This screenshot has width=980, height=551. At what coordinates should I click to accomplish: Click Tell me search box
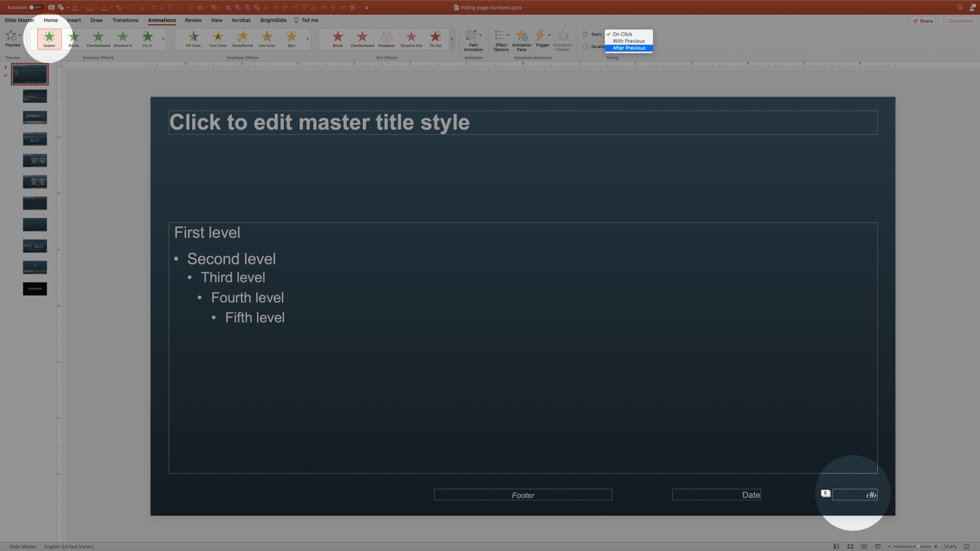[306, 20]
